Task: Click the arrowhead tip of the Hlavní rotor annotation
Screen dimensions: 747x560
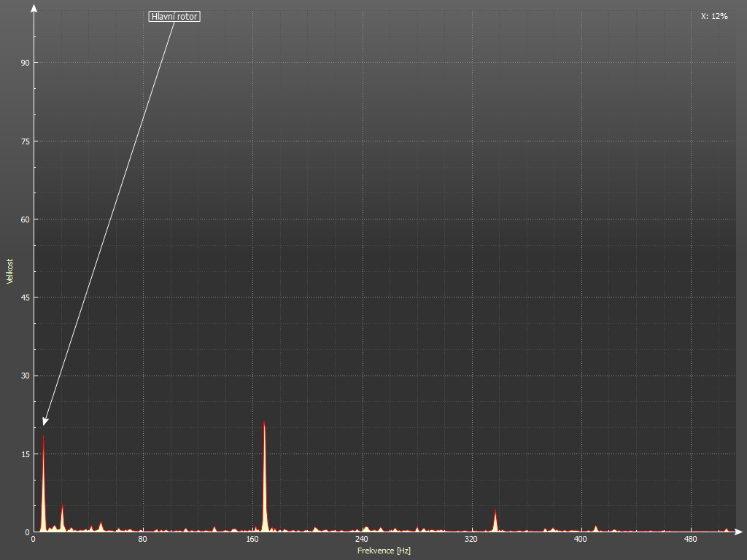Action: click(x=44, y=424)
